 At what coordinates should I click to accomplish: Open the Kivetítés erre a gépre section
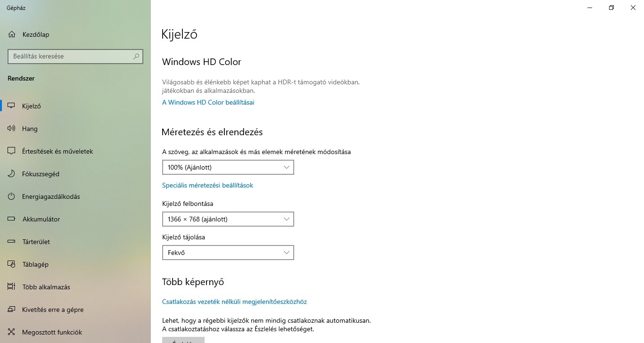(x=53, y=310)
